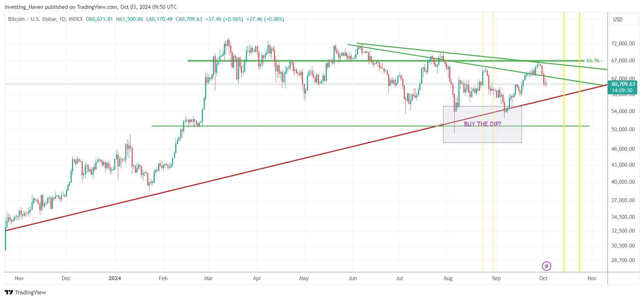The height and width of the screenshot is (300, 644).
Task: Click the current price label 60,709.63
Action: (623, 84)
